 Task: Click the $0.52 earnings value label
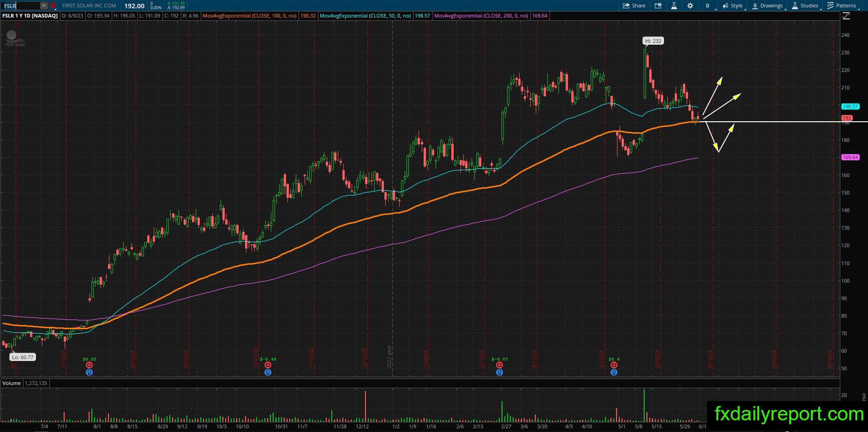(x=90, y=359)
